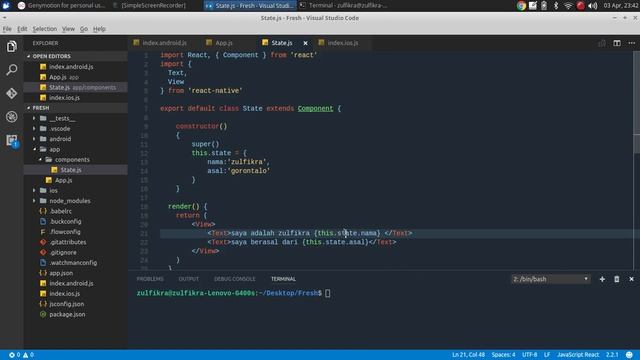The height and width of the screenshot is (360, 640).
Task: Open the Debug view icon
Action: (11, 117)
